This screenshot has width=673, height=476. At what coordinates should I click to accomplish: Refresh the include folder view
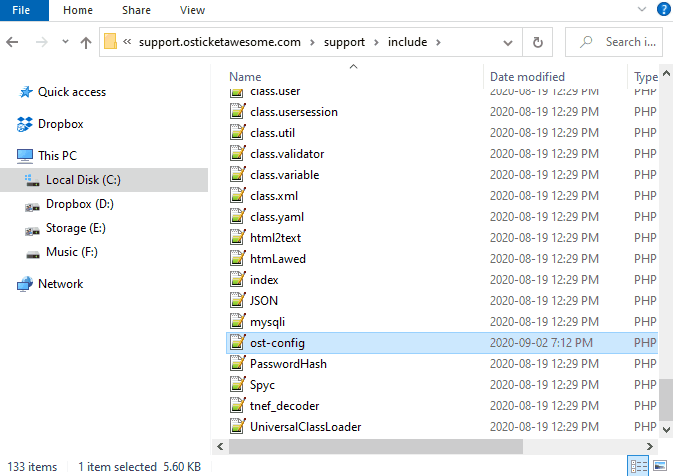(x=537, y=42)
